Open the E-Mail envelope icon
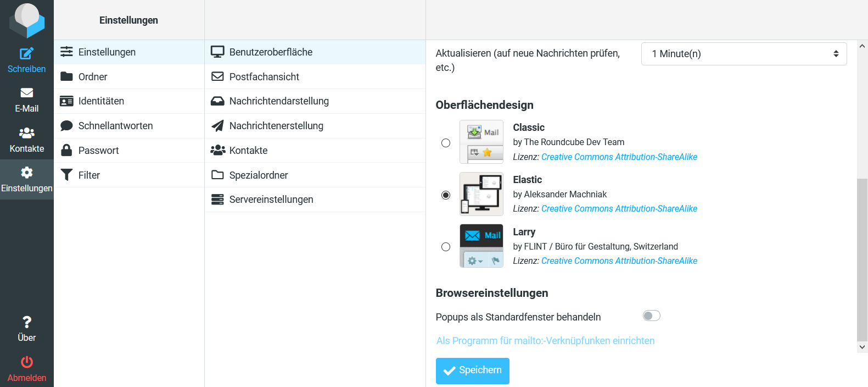The width and height of the screenshot is (868, 387). click(x=26, y=93)
